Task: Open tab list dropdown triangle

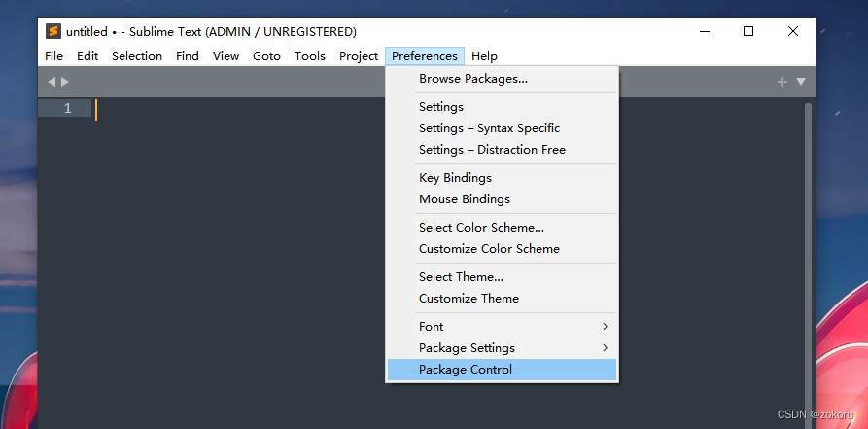Action: (801, 82)
